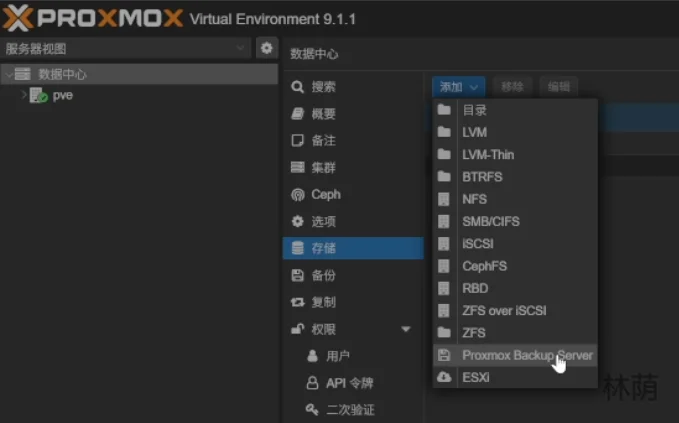Click the folder icon beside LVM-Thin
Image resolution: width=679 pixels, height=423 pixels.
pos(444,154)
